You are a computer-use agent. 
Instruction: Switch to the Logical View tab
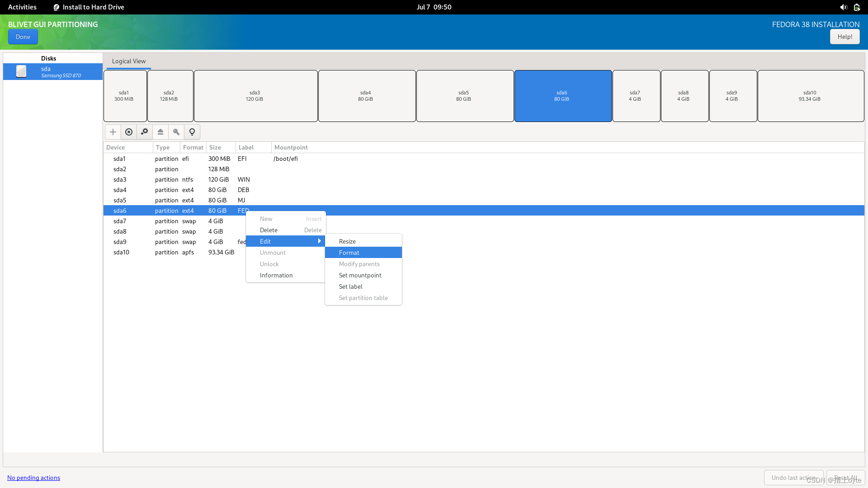click(129, 61)
